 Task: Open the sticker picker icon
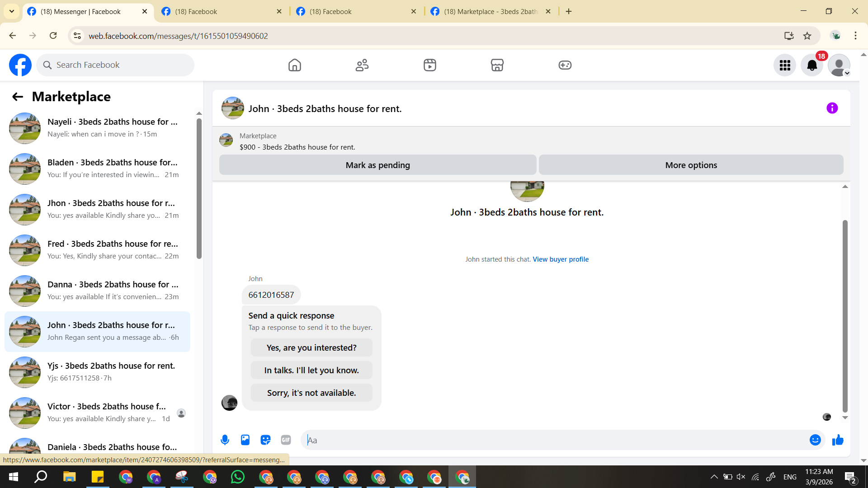[265, 440]
